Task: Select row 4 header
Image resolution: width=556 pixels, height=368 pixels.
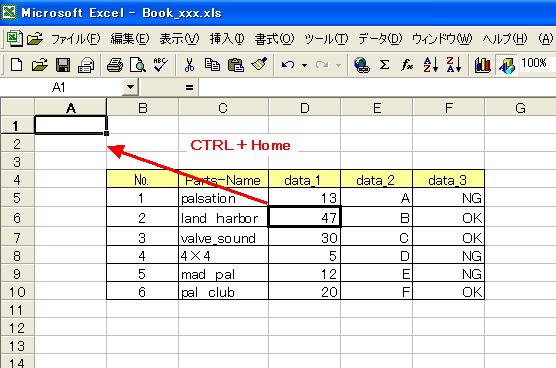Action: point(17,180)
